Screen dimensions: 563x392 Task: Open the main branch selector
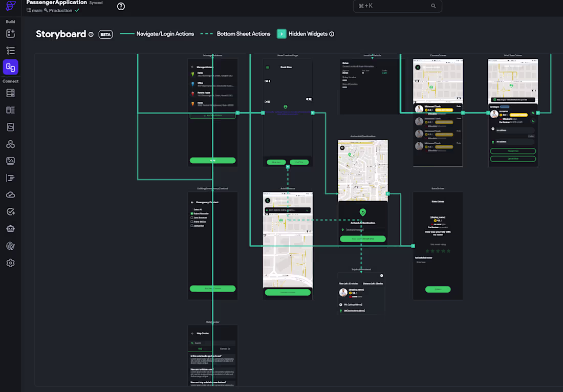(x=38, y=10)
